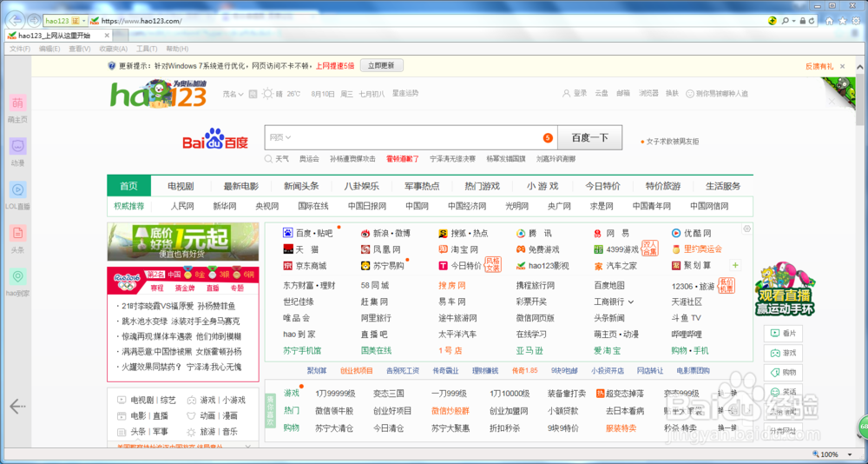Click orange hot-search count badge
The image size is (868, 464).
coord(548,137)
